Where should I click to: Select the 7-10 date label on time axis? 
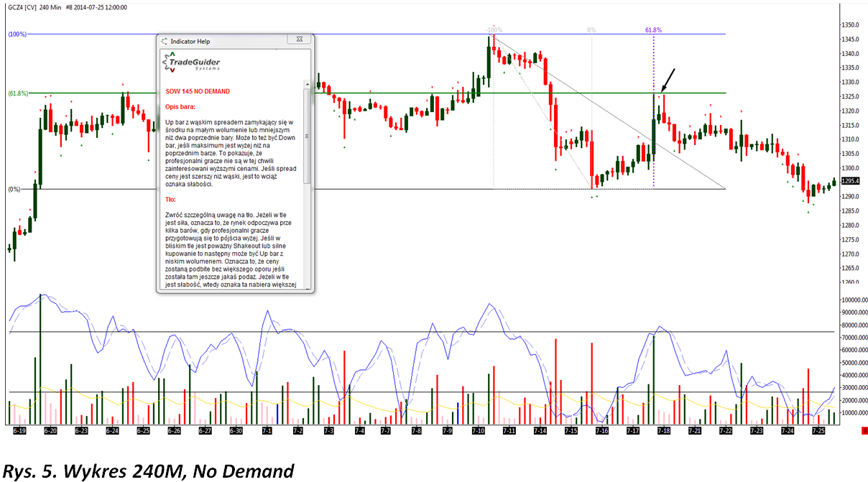(479, 431)
